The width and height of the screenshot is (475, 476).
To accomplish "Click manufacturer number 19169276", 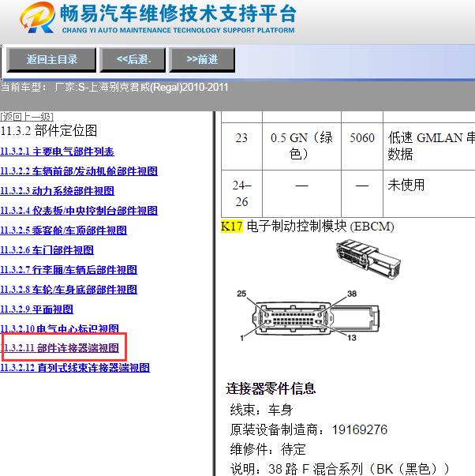I will tap(360, 430).
